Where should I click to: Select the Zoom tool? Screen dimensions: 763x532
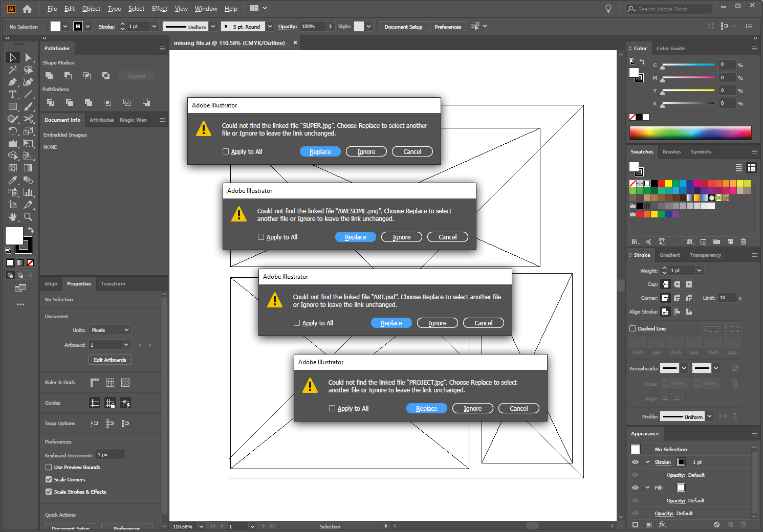coord(29,217)
